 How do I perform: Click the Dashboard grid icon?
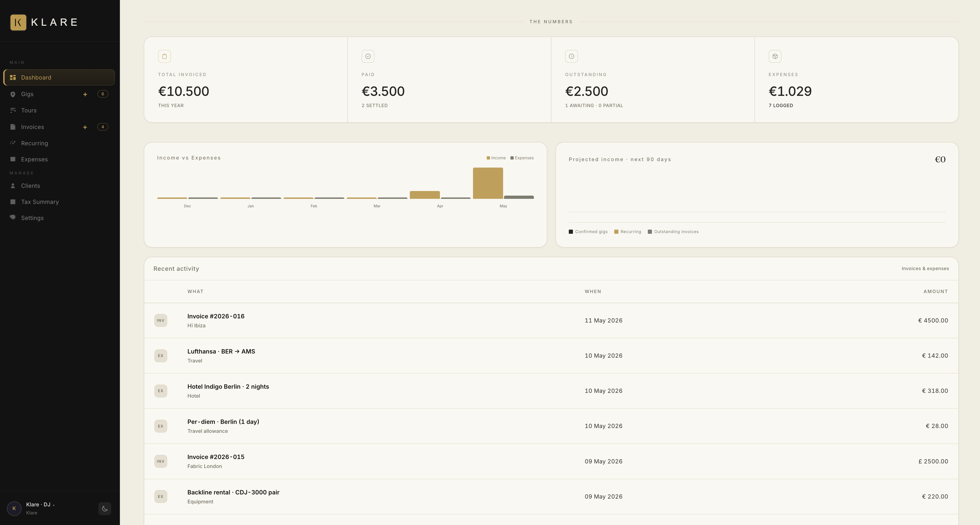click(x=13, y=77)
